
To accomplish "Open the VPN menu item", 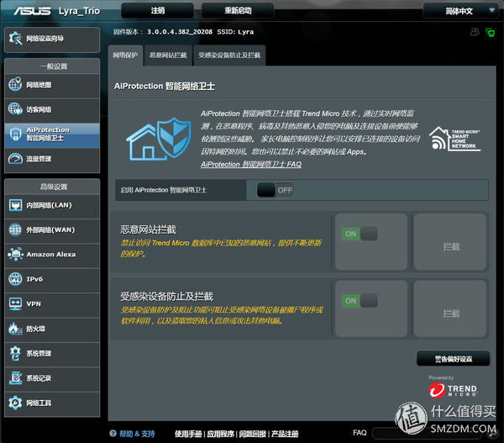I will point(52,305).
